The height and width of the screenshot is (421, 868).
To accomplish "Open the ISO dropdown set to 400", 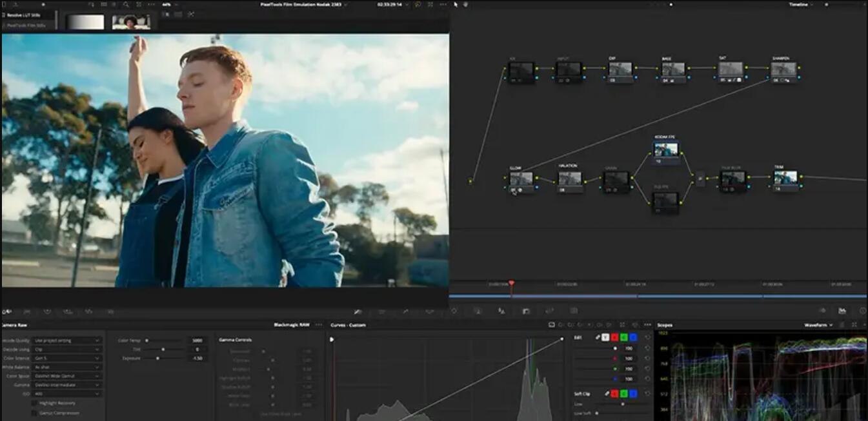I will (67, 393).
